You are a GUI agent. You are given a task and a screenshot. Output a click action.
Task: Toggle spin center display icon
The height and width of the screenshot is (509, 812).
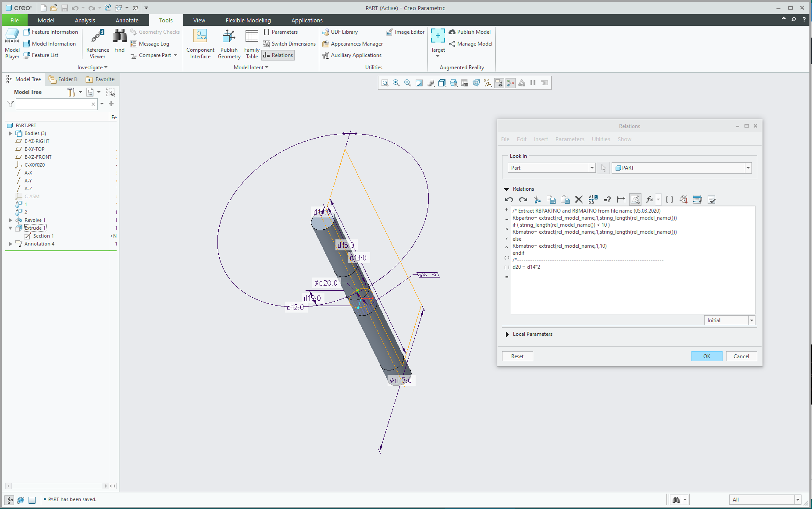510,83
